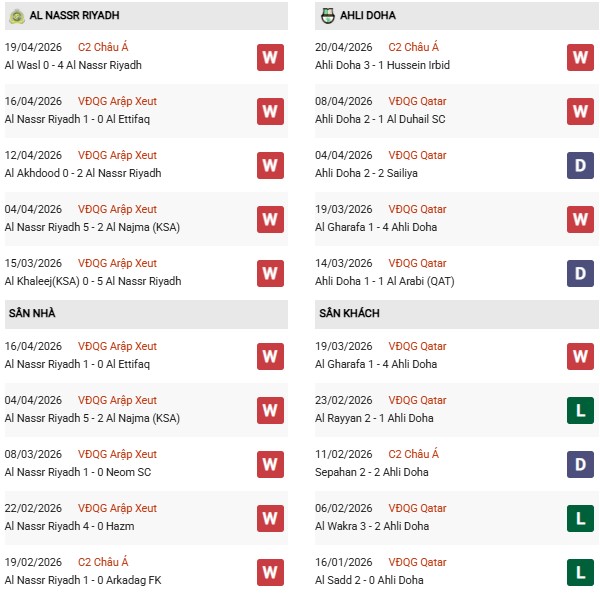Click the Ahli Doha team logo

[327, 16]
